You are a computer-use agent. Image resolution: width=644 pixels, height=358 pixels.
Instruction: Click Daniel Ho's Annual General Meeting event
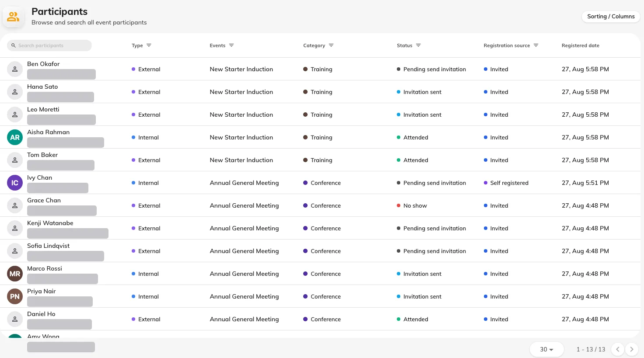(244, 319)
